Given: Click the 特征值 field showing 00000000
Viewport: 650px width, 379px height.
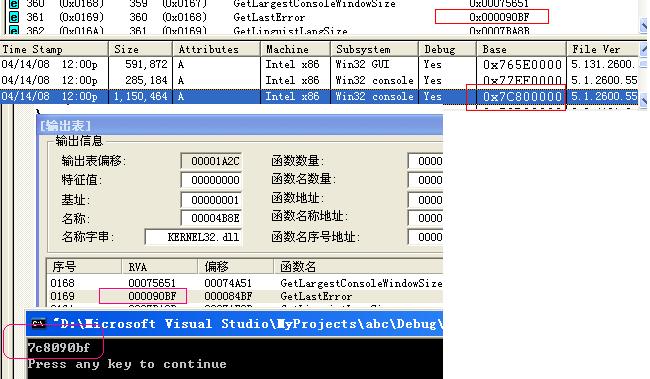Looking at the screenshot, I should [x=211, y=180].
